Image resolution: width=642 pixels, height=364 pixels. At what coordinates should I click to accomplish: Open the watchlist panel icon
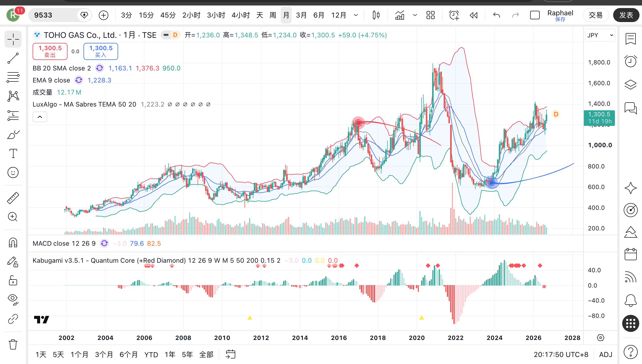pos(630,39)
